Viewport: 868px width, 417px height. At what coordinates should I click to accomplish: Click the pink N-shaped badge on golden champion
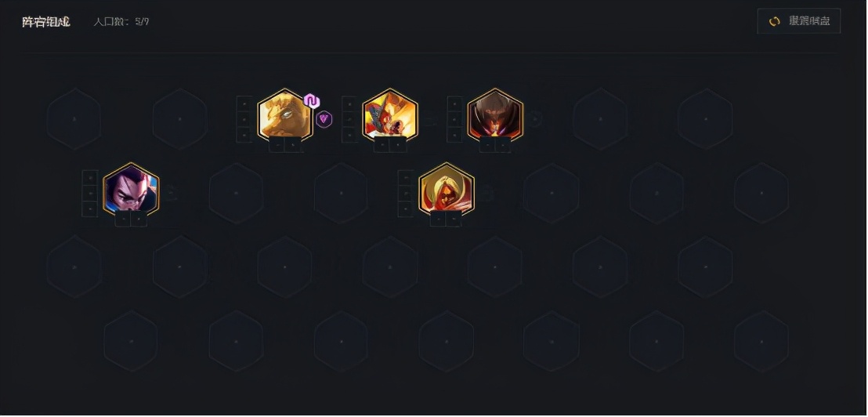tap(313, 101)
